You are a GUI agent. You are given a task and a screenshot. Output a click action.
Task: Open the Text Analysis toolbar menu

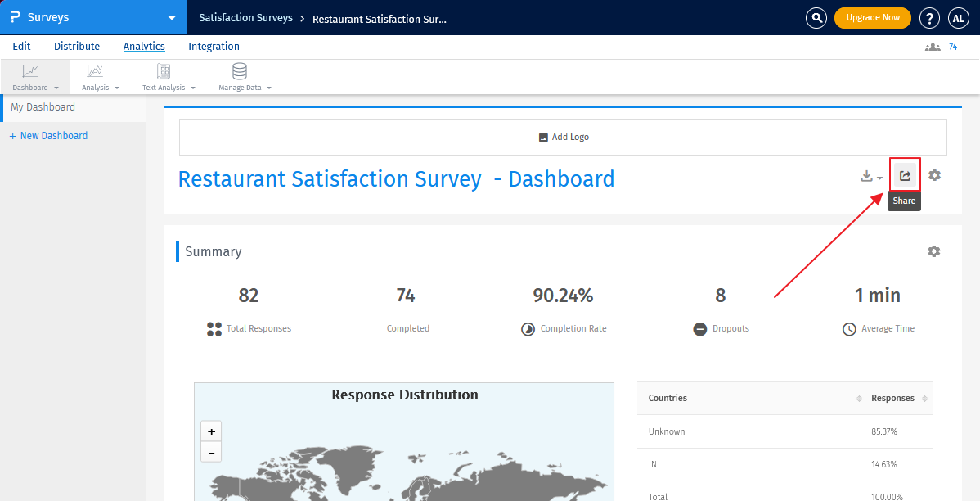pos(168,77)
